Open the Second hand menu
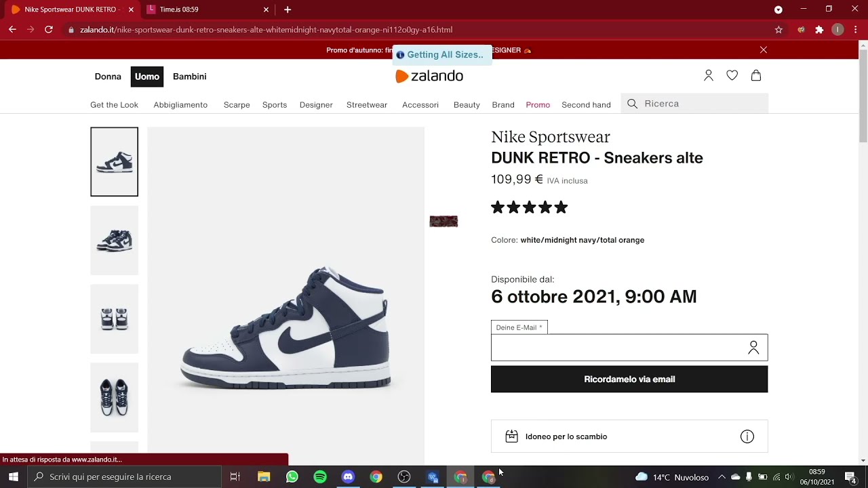Image resolution: width=868 pixels, height=488 pixels. pos(586,105)
